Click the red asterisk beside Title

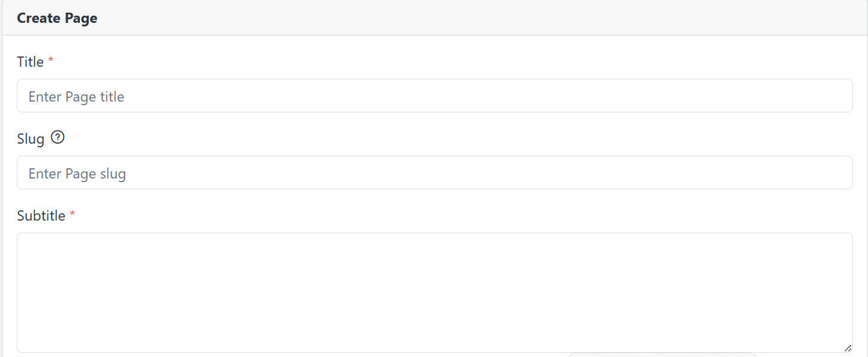[51, 61]
